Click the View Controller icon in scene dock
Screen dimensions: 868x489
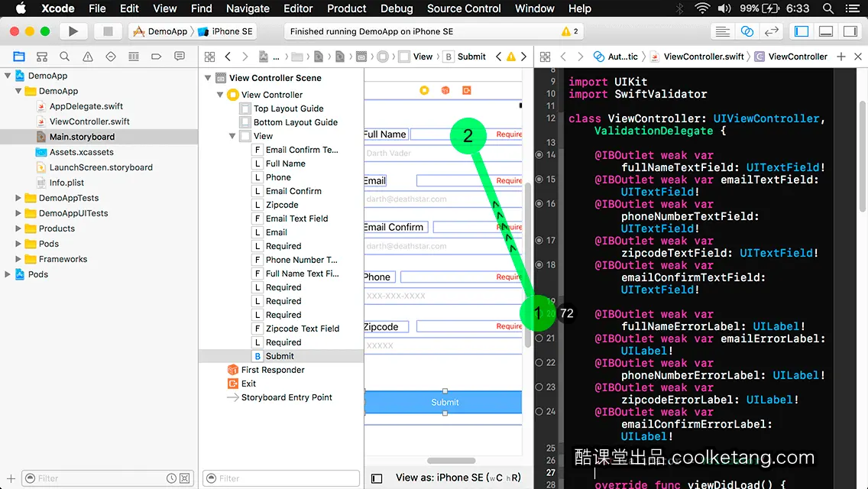424,90
